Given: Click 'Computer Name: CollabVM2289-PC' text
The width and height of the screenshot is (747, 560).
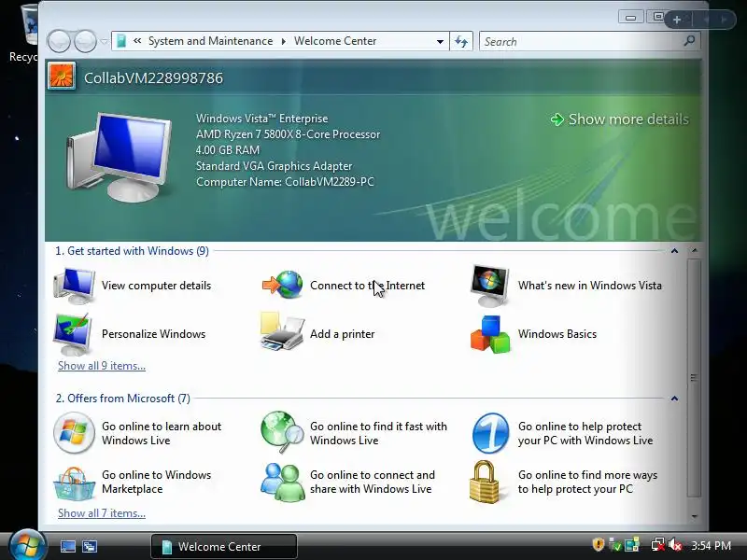Looking at the screenshot, I should pos(285,182).
